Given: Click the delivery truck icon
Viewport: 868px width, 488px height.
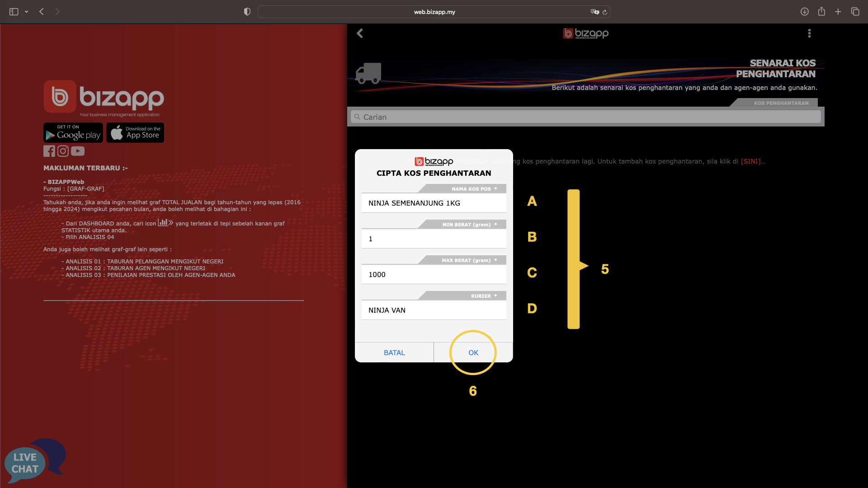Looking at the screenshot, I should (368, 74).
